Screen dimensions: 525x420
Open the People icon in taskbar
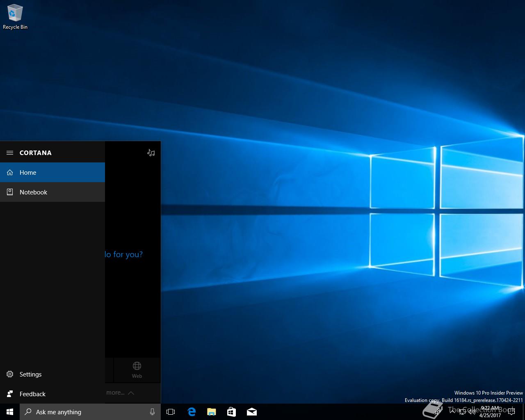pyautogui.click(x=438, y=412)
